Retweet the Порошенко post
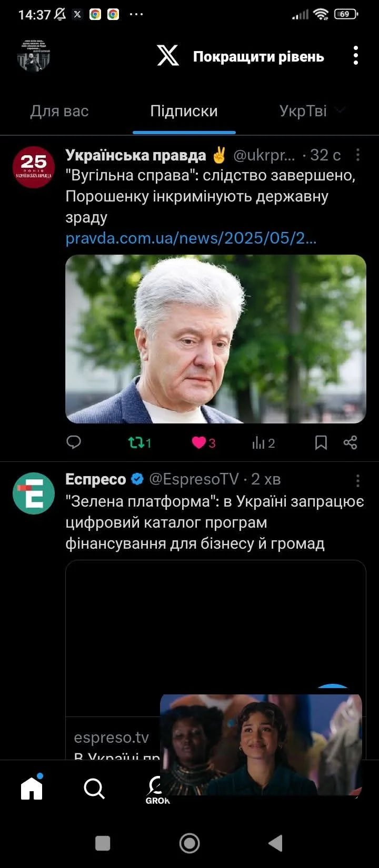The image size is (379, 868). pyautogui.click(x=139, y=443)
